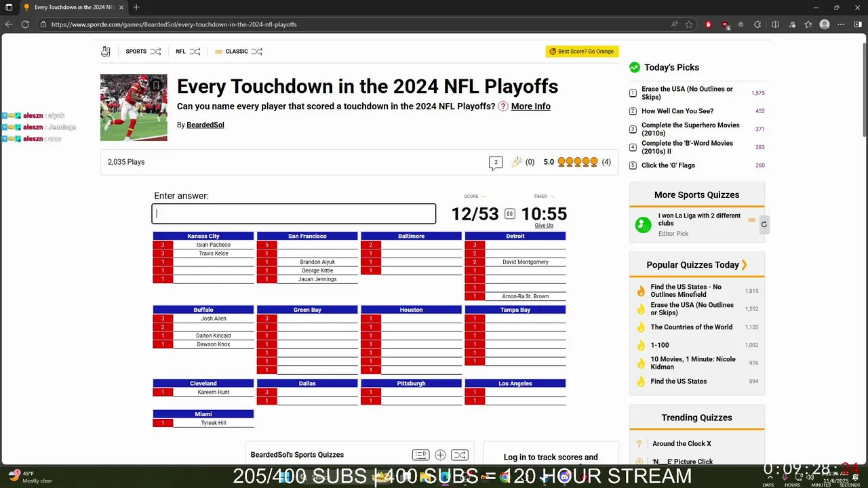Viewport: 868px width, 488px height.
Task: Open the quiz comments bubble icon
Action: (x=496, y=163)
